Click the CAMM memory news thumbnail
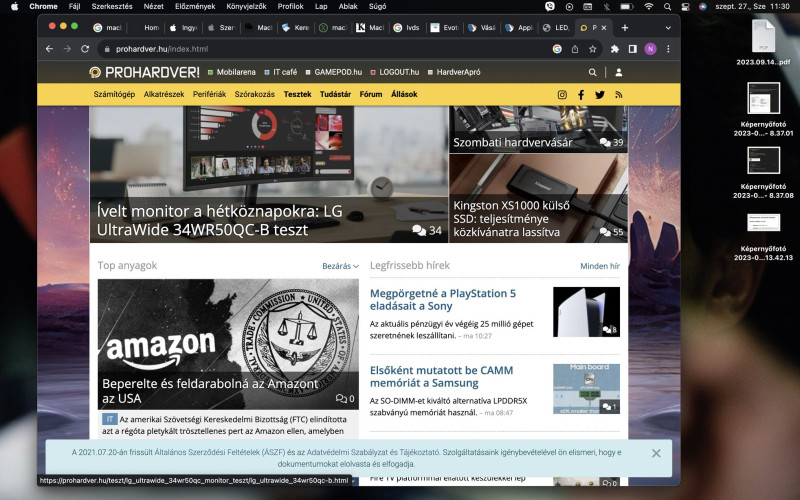This screenshot has height=500, width=800. (x=586, y=389)
